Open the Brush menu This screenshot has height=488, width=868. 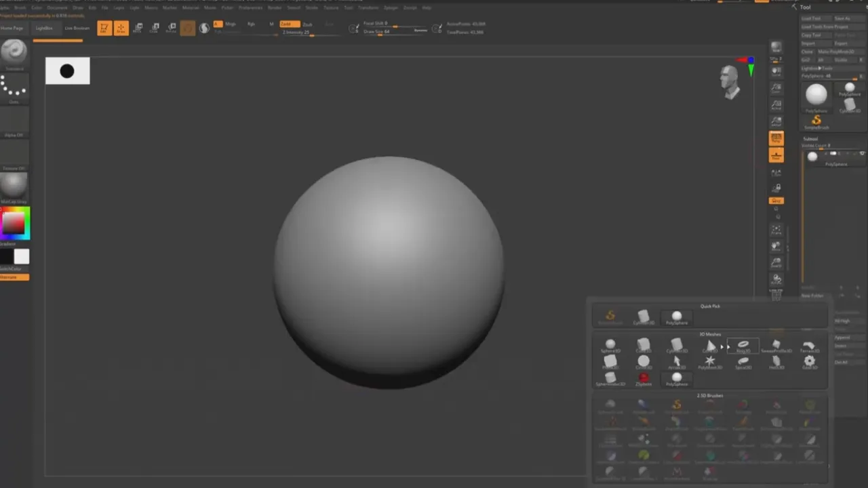(x=20, y=7)
